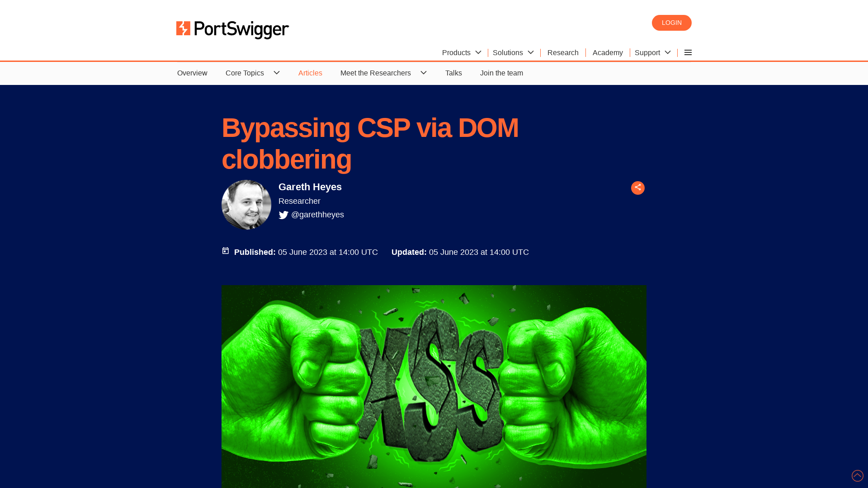Expand the Solutions dropdown menu

[513, 52]
